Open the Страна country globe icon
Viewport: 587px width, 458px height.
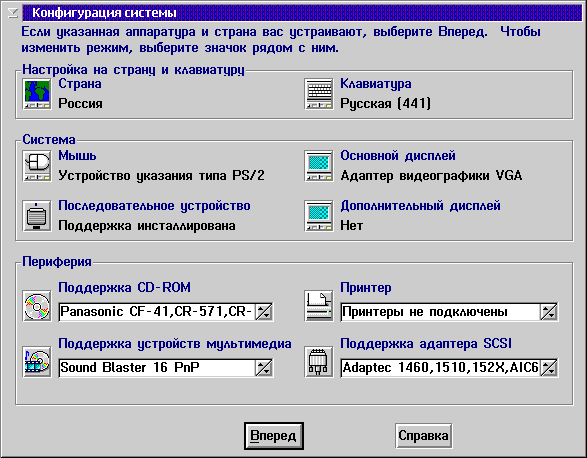pos(37,94)
